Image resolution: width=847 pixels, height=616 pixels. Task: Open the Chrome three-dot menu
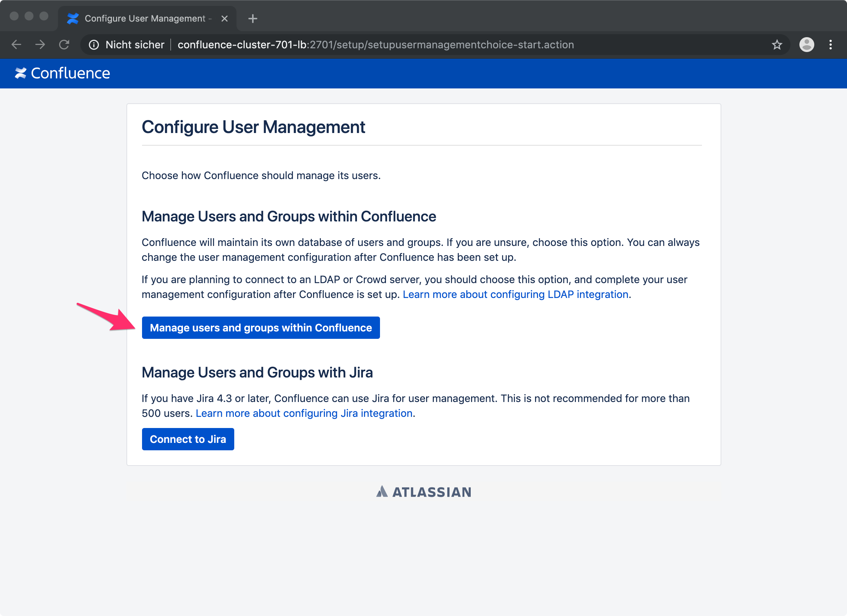(x=831, y=45)
